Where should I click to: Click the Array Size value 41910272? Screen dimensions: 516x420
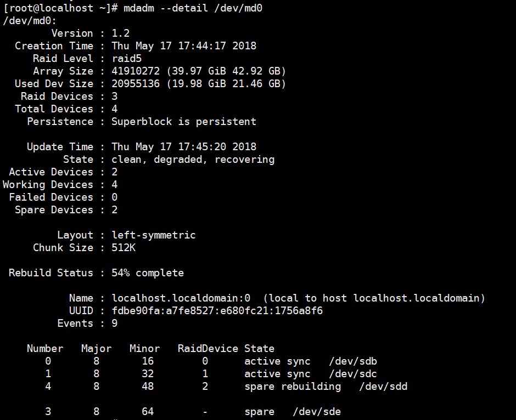coord(137,71)
